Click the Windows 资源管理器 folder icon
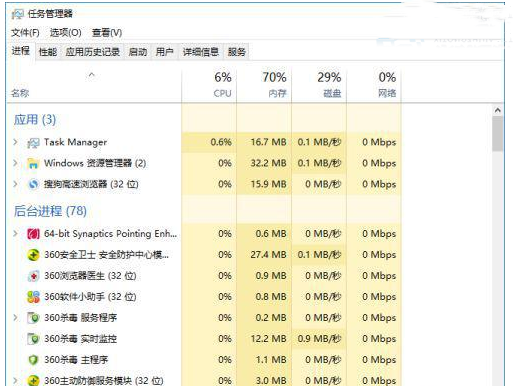Image resolution: width=528 pixels, height=386 pixels. point(33,163)
